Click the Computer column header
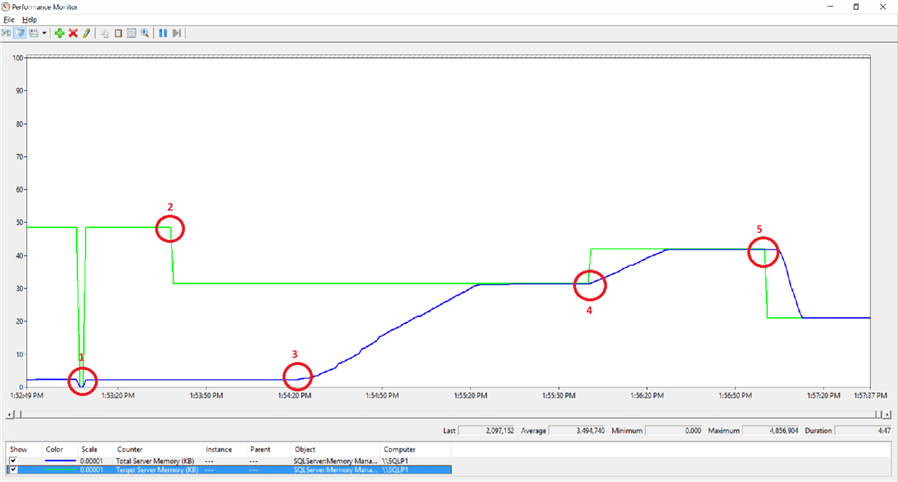 pos(416,449)
